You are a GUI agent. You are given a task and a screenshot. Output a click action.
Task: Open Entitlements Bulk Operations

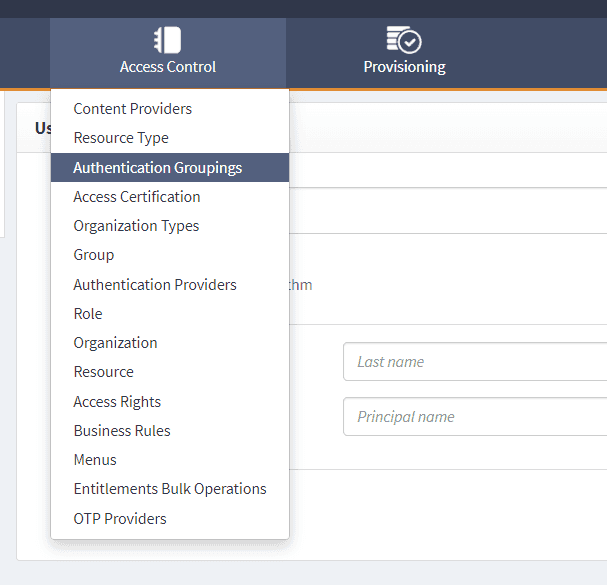(x=170, y=489)
